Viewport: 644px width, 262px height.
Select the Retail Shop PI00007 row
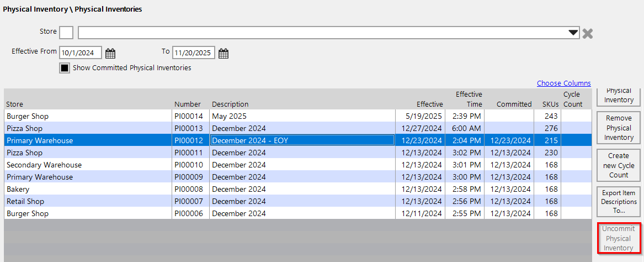(x=88, y=201)
